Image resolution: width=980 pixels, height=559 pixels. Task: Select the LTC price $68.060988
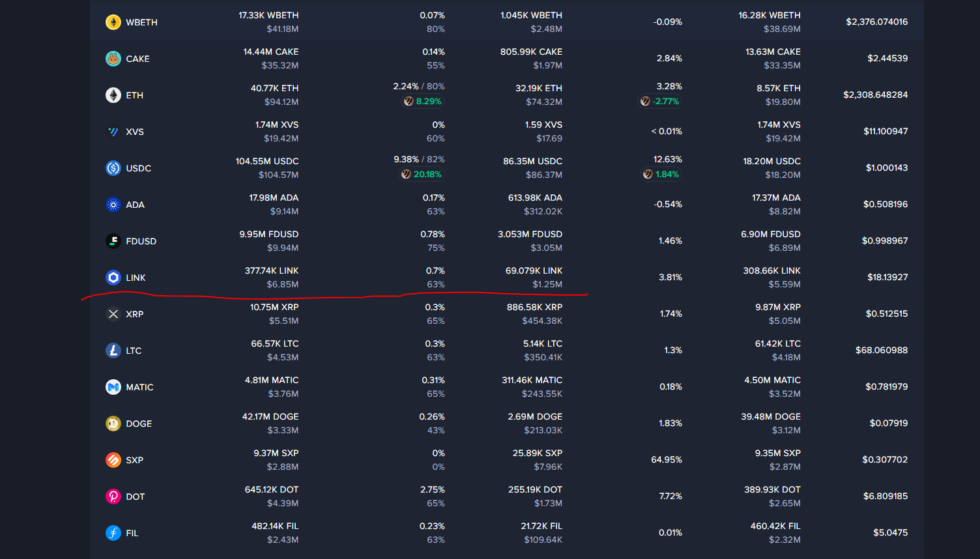882,350
